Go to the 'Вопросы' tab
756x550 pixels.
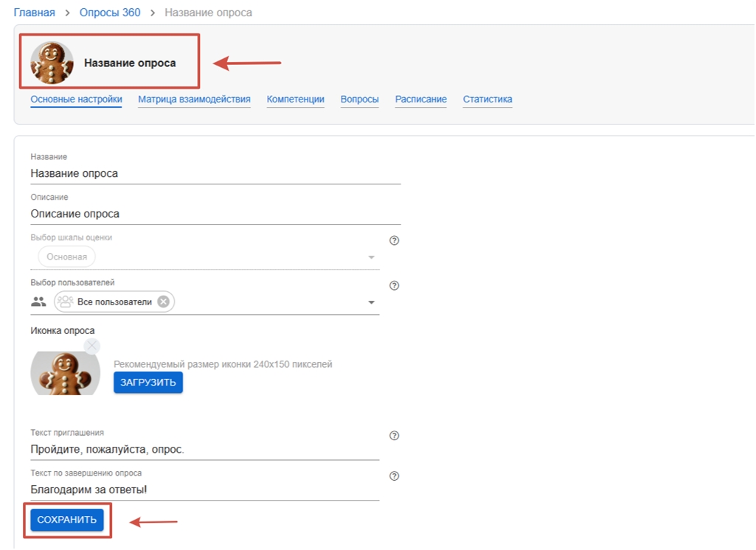[x=359, y=100]
